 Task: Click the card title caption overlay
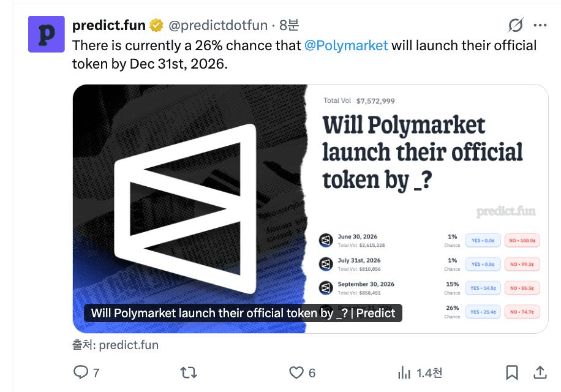point(243,313)
